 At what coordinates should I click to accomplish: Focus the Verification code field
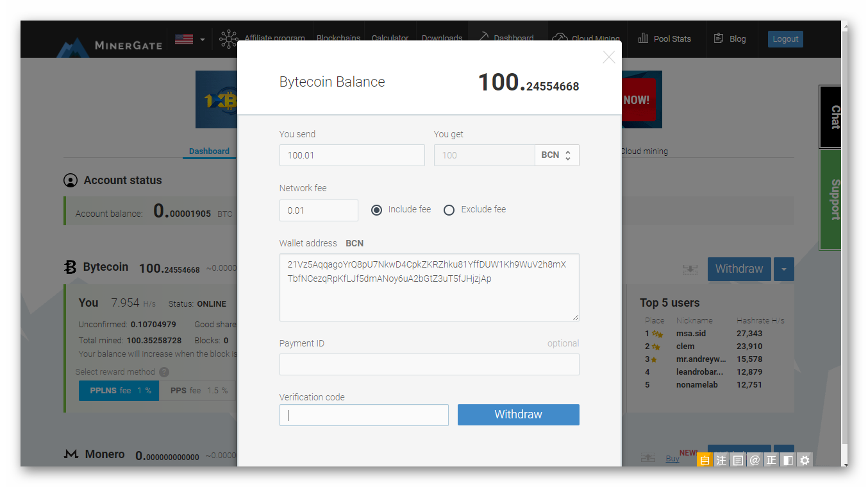pyautogui.click(x=364, y=415)
